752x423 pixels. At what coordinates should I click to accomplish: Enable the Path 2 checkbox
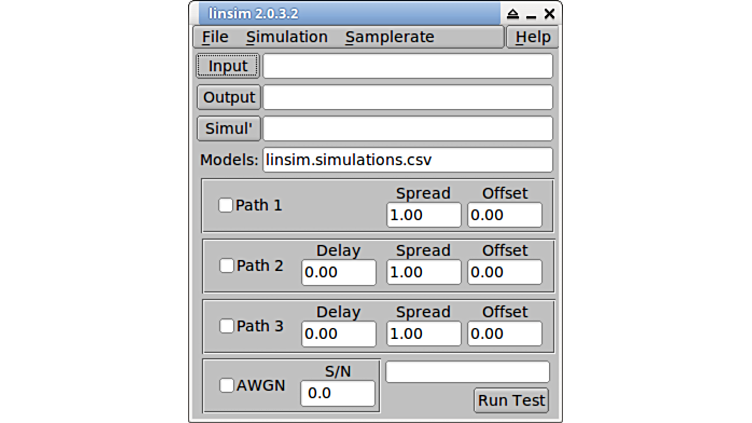(x=227, y=266)
